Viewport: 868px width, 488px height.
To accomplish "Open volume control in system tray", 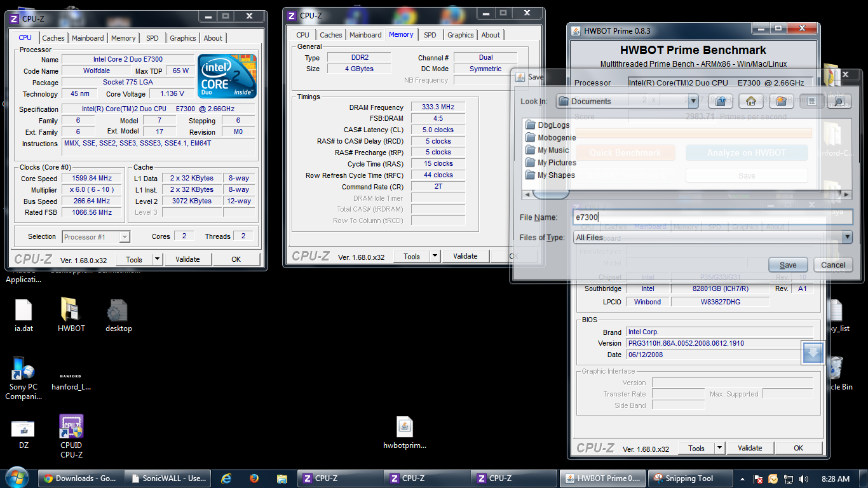I will tap(804, 478).
